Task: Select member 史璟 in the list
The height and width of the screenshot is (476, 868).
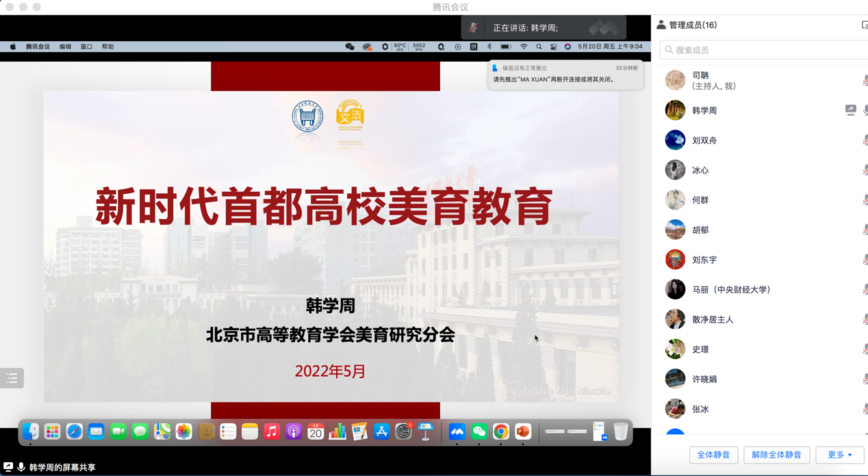Action: click(760, 349)
